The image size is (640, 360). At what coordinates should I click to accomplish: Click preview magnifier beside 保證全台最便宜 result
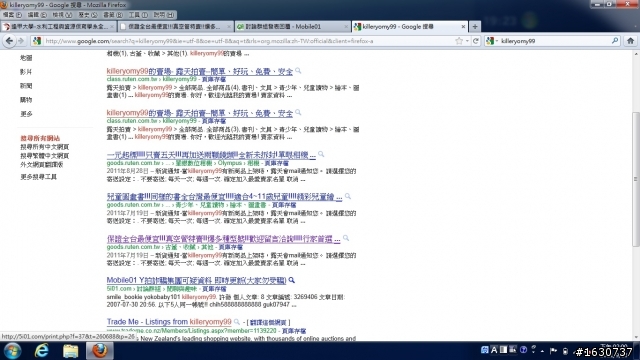click(x=346, y=238)
